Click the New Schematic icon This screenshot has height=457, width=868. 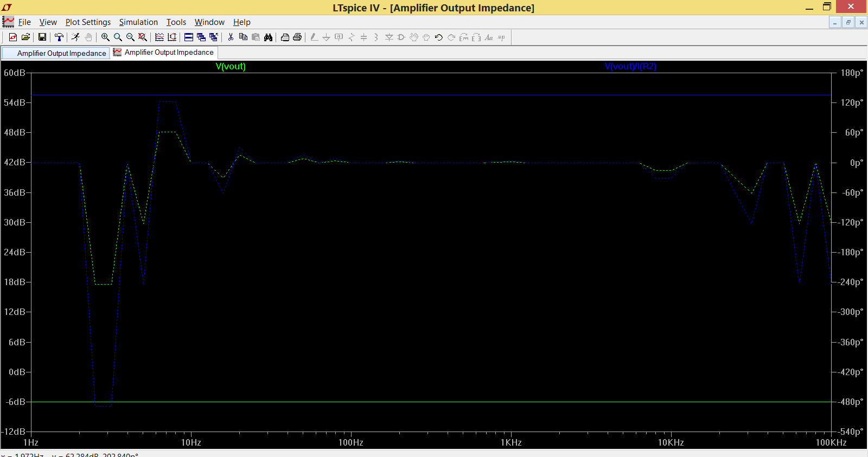click(13, 37)
